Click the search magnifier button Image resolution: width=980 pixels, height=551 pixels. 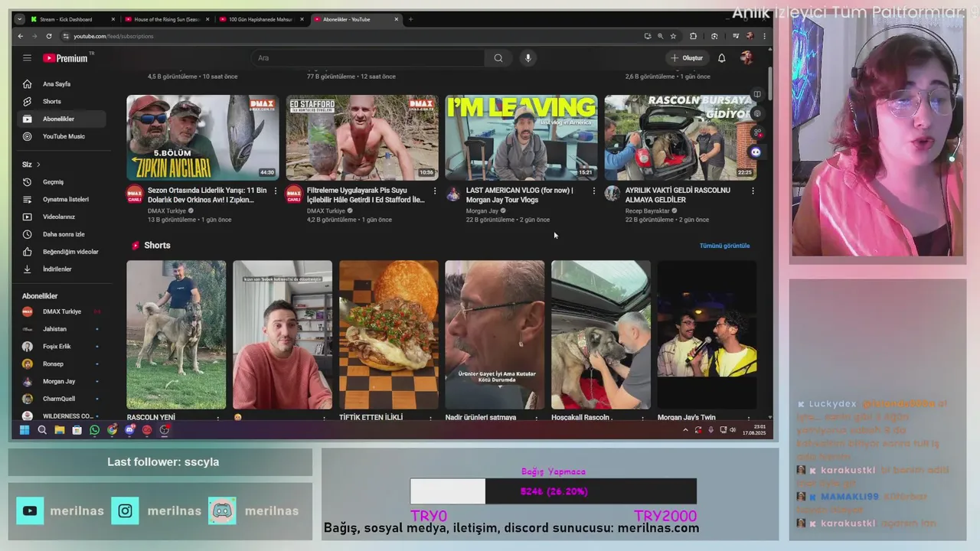pos(498,58)
